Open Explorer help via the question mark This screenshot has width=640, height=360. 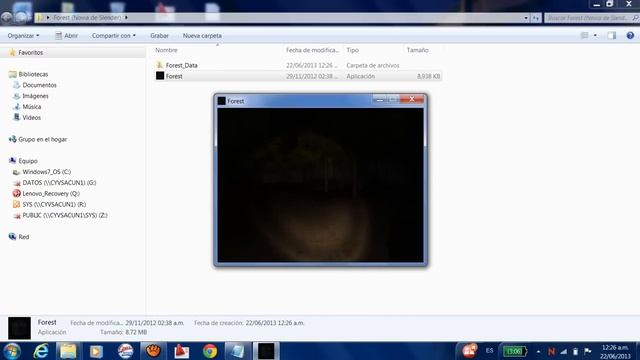630,36
